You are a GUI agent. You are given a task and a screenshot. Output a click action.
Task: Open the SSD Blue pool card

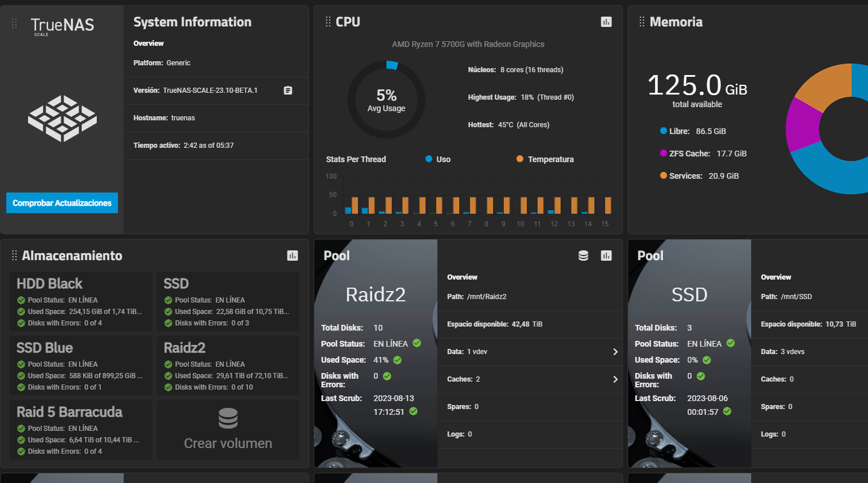point(81,366)
